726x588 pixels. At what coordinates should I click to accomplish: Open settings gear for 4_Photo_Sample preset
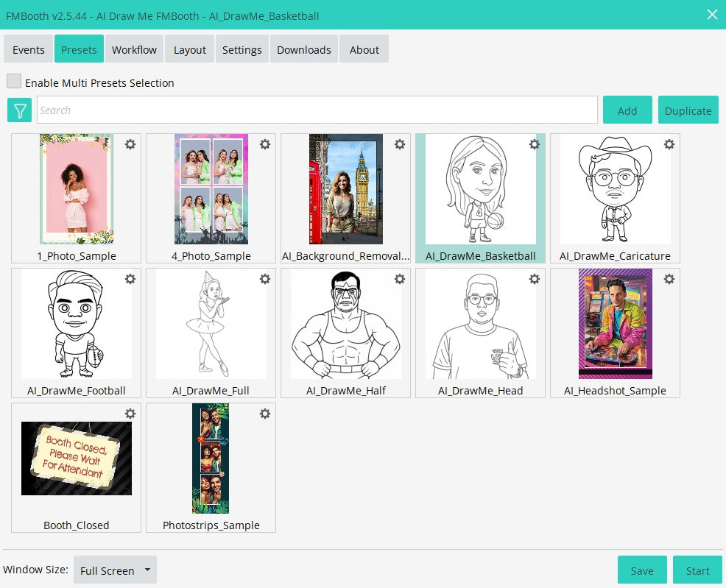[x=265, y=144]
